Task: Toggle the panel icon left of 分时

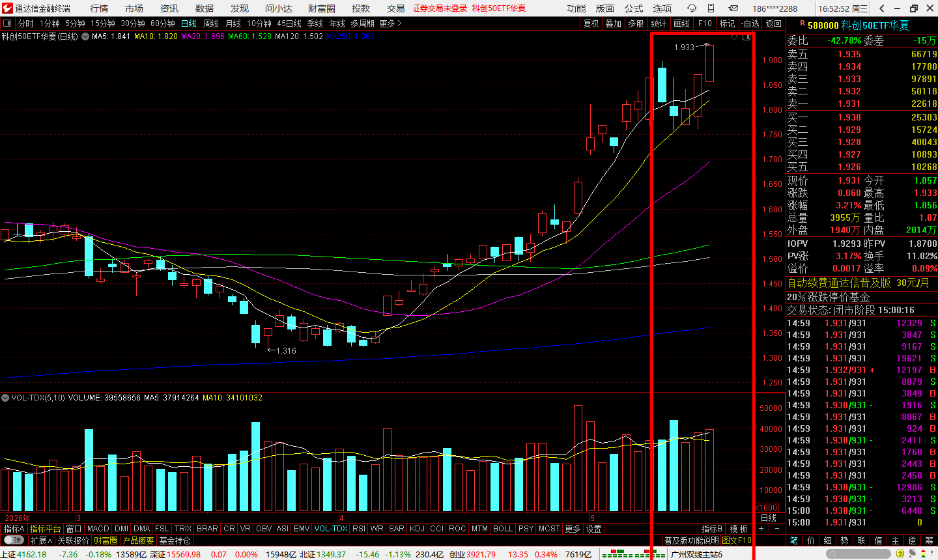Action: [8, 23]
